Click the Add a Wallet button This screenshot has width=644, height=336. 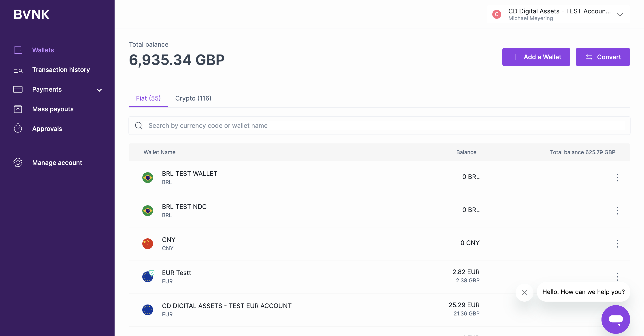pos(536,57)
